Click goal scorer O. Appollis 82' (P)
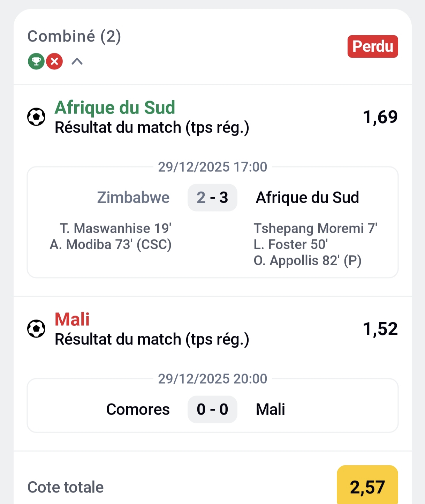The image size is (425, 504). coord(308,260)
